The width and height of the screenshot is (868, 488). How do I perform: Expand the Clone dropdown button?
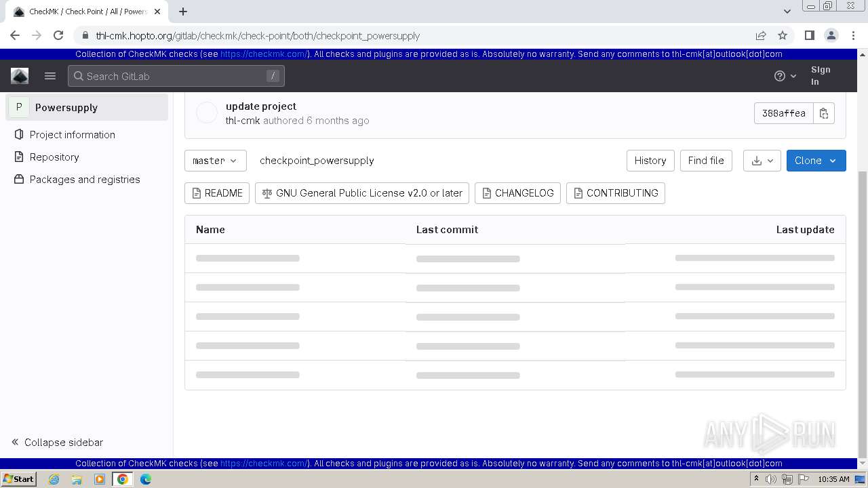(x=816, y=161)
